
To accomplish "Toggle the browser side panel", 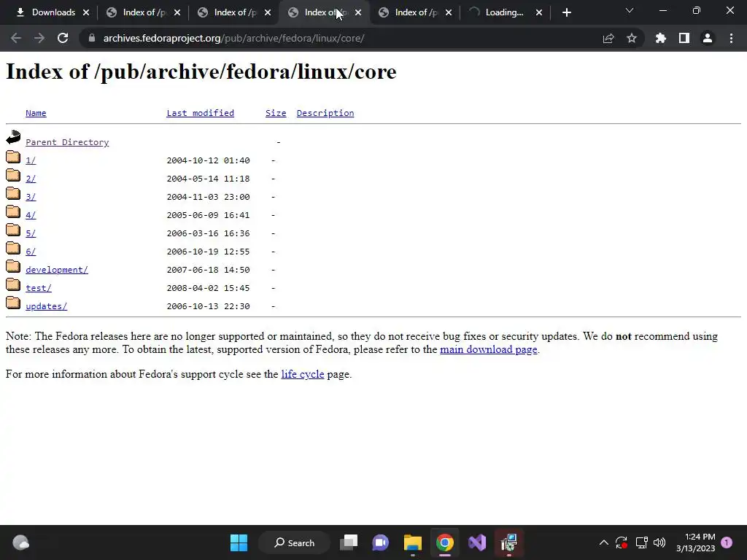I will [x=684, y=38].
